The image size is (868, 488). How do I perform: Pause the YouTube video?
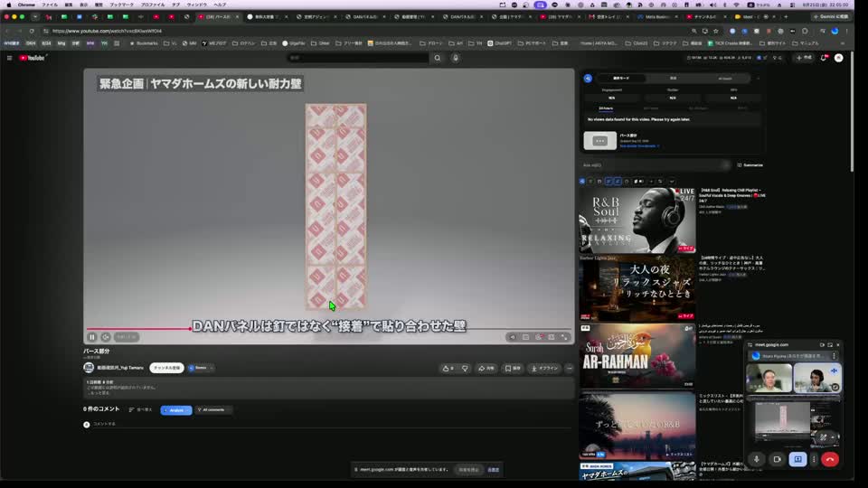[x=92, y=337]
